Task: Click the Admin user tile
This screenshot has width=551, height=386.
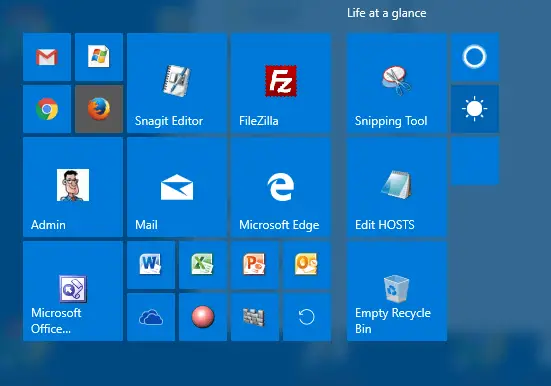Action: point(73,187)
